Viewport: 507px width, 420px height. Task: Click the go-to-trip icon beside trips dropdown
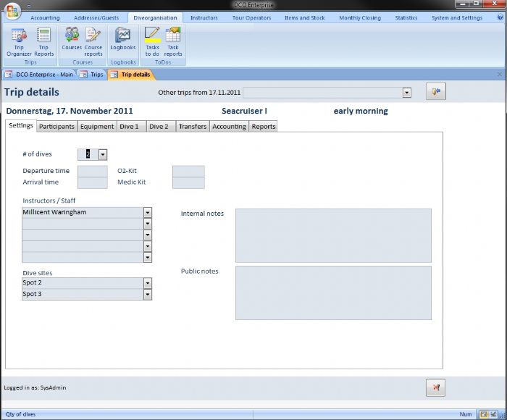point(435,91)
